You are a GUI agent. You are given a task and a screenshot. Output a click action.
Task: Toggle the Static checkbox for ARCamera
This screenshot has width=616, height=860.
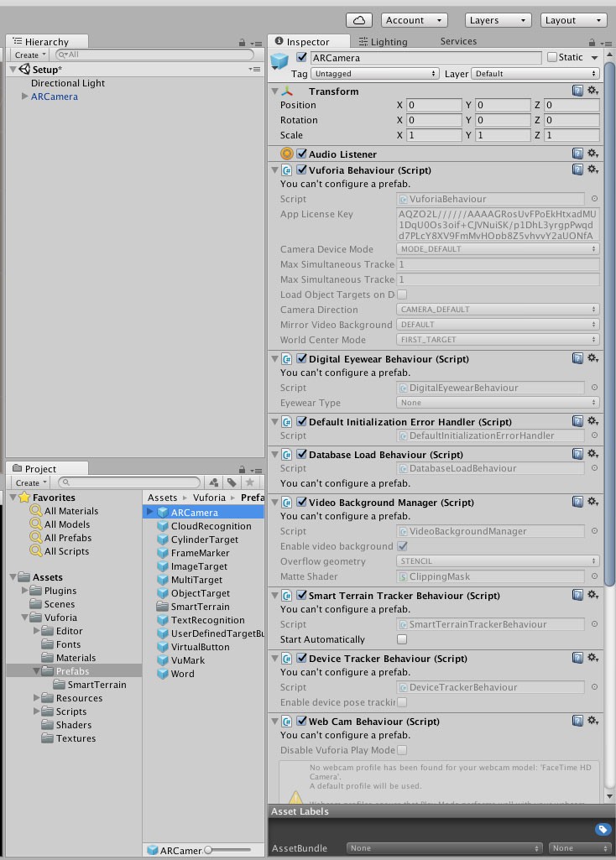pos(552,57)
